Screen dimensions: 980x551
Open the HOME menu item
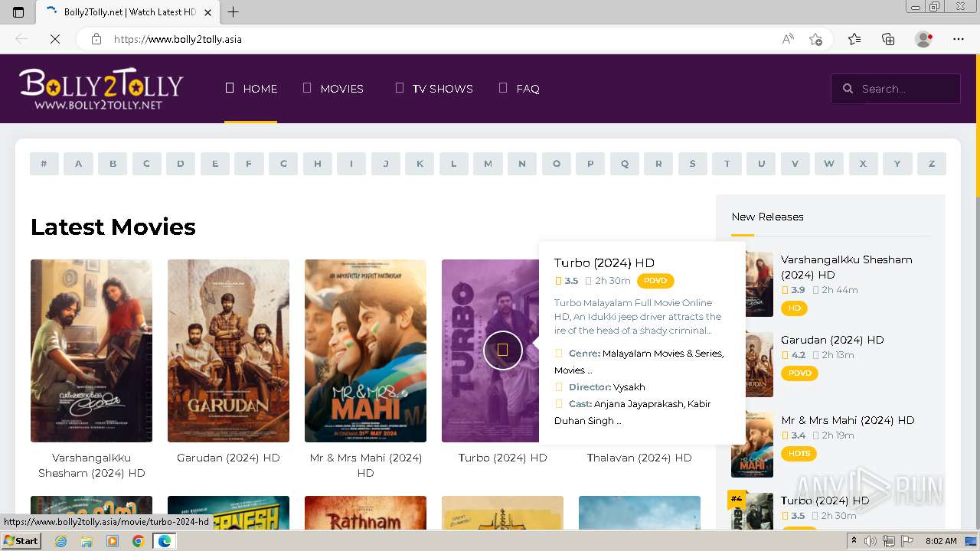pos(250,89)
